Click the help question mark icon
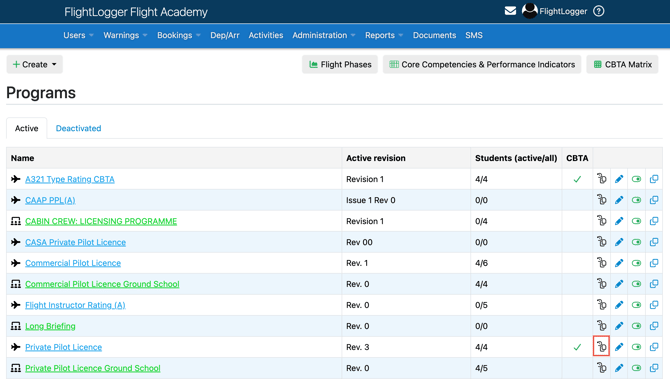 coord(599,11)
